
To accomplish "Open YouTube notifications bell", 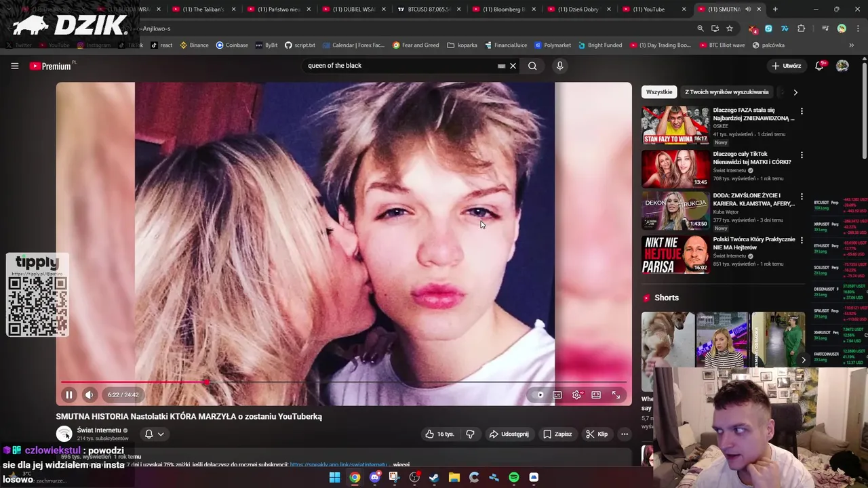I will coord(819,66).
